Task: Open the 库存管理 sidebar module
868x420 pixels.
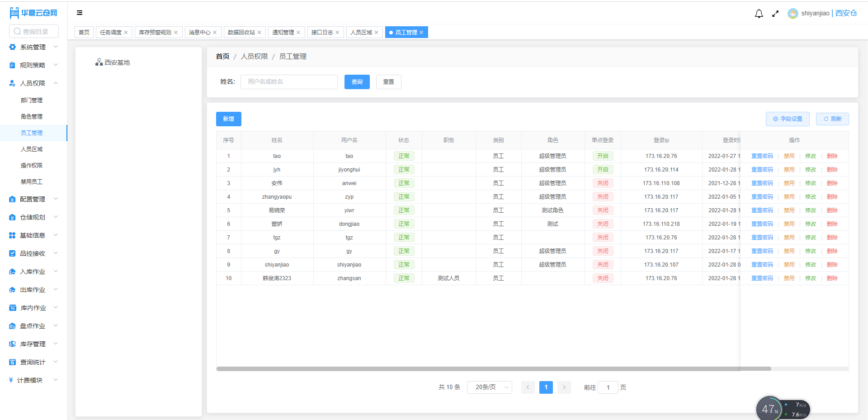Action: (x=32, y=344)
